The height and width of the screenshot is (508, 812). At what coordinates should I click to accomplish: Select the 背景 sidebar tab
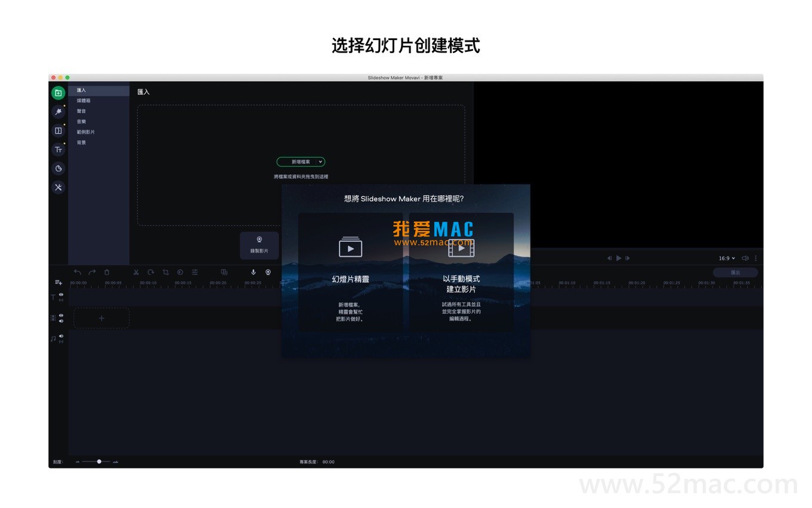[98, 143]
